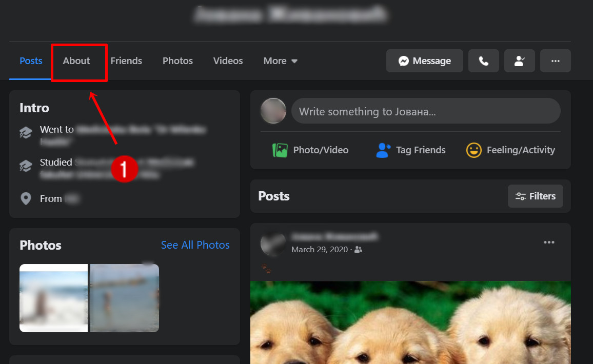Viewport: 593px width, 364px height.
Task: Click the graduation cap icon beside Went to
Action: click(26, 132)
